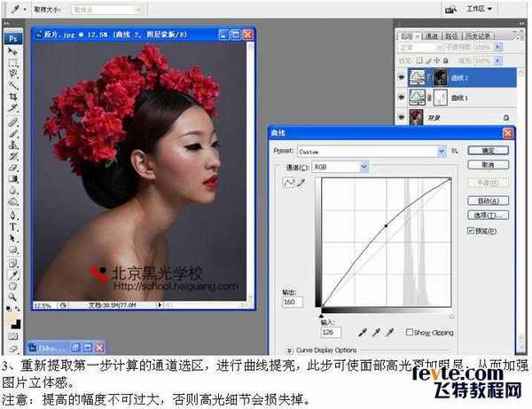Open the 通道 RGB channel dropdown
This screenshot has width=532, height=409.
(364, 167)
